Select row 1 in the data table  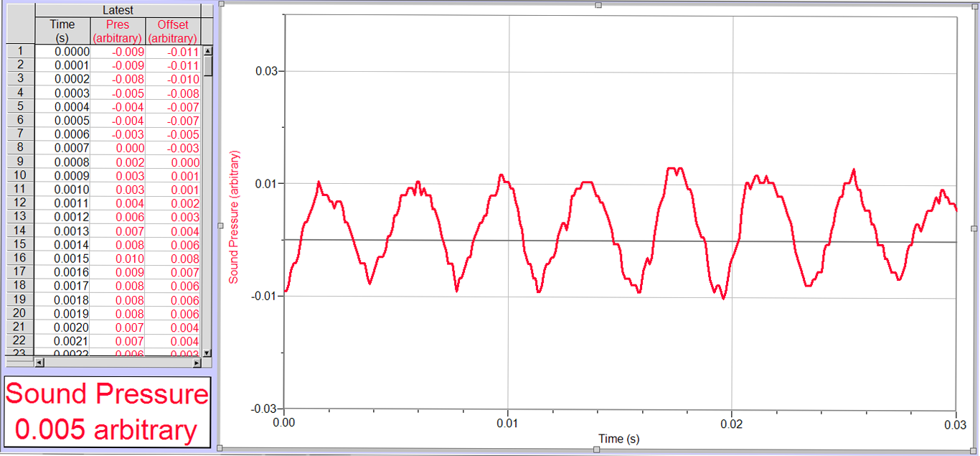point(19,51)
